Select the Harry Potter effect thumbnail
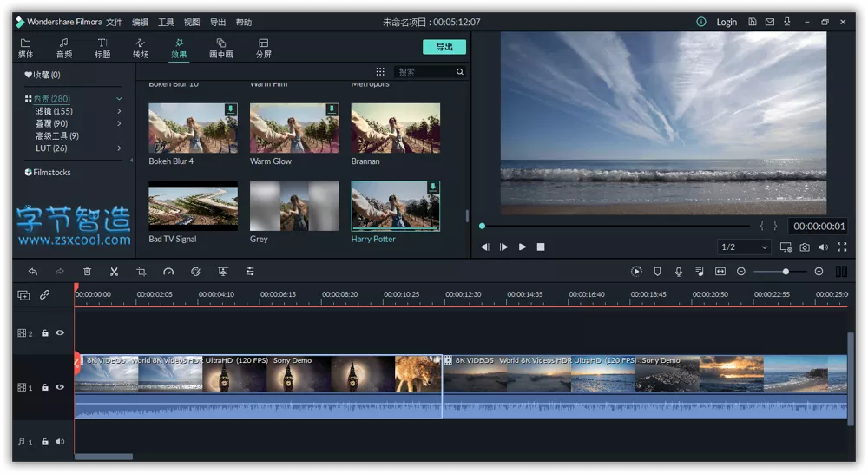The height and width of the screenshot is (474, 868). pos(395,206)
